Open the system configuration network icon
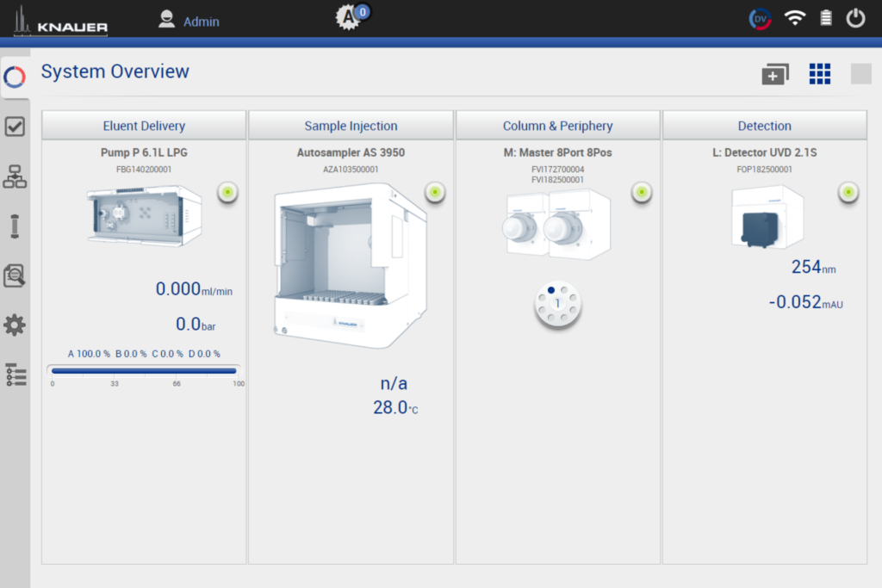Viewport: 882px width, 588px height. tap(15, 176)
